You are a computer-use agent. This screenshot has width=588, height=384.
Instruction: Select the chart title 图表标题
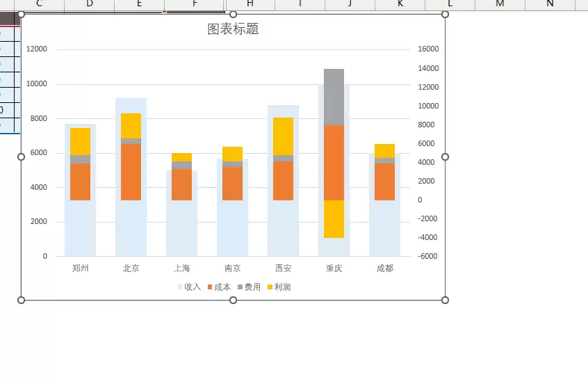(x=233, y=29)
